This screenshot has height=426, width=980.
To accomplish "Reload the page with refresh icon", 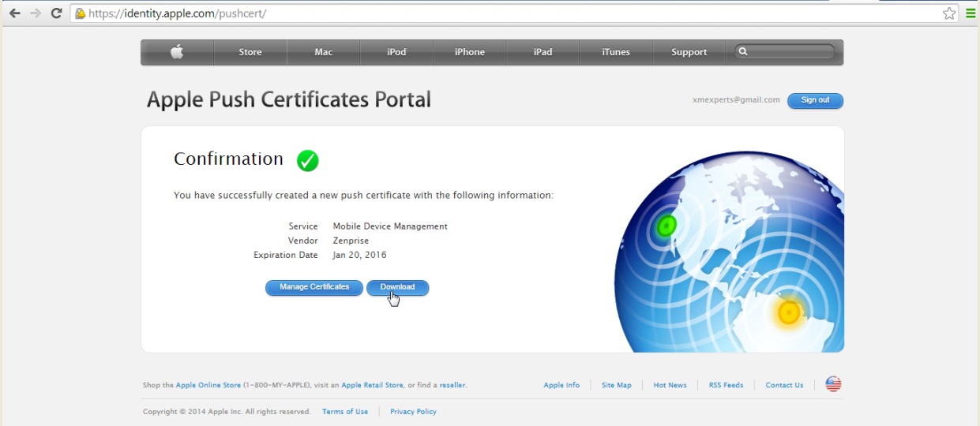I will 56,13.
